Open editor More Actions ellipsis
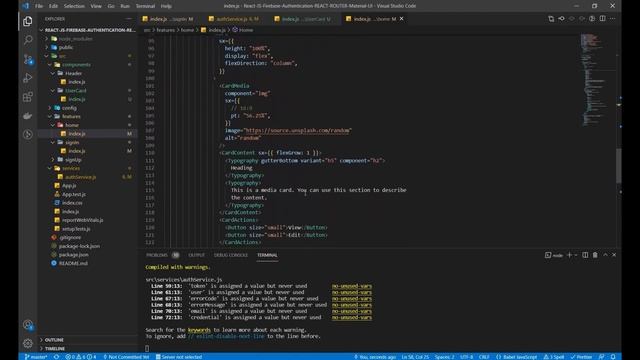This screenshot has height=360, width=640. point(613,19)
